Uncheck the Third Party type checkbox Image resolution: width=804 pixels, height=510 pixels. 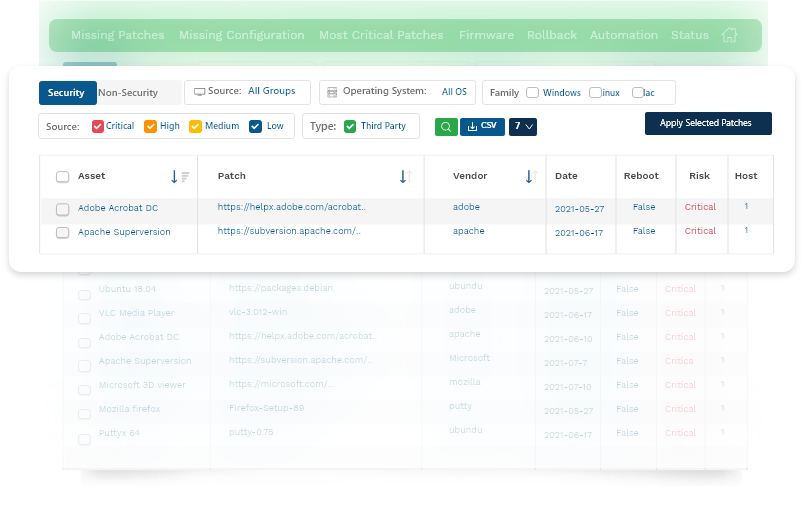pyautogui.click(x=350, y=127)
